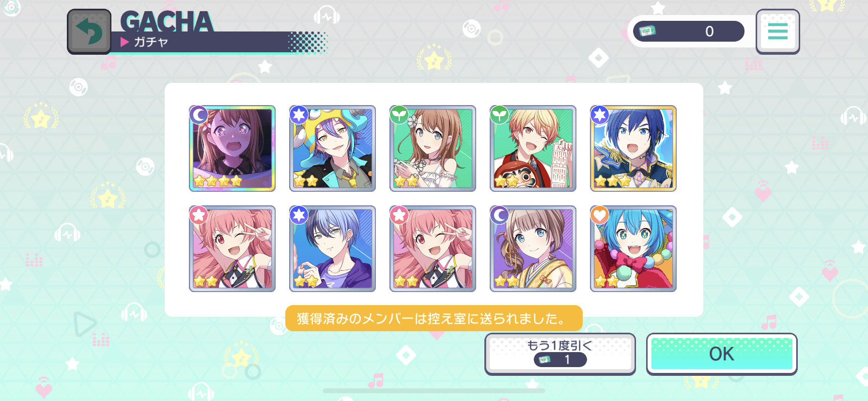Image resolution: width=868 pixels, height=401 pixels.
Task: Select the blond boy holding daruma card
Action: pos(533,148)
